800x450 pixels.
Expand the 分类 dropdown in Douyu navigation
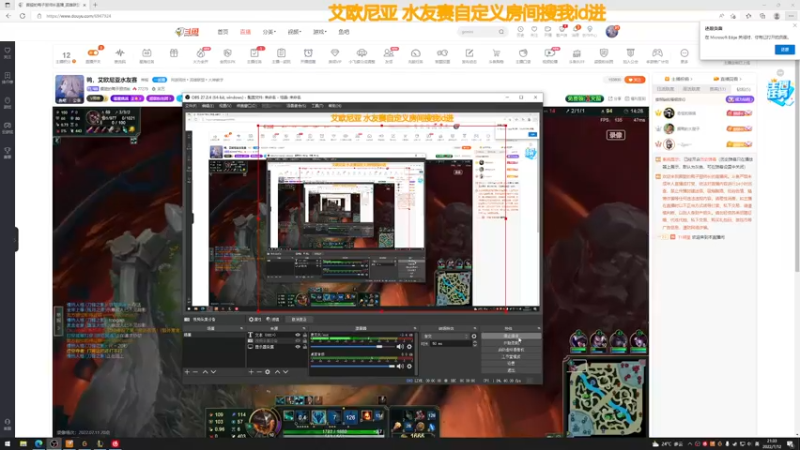click(269, 32)
